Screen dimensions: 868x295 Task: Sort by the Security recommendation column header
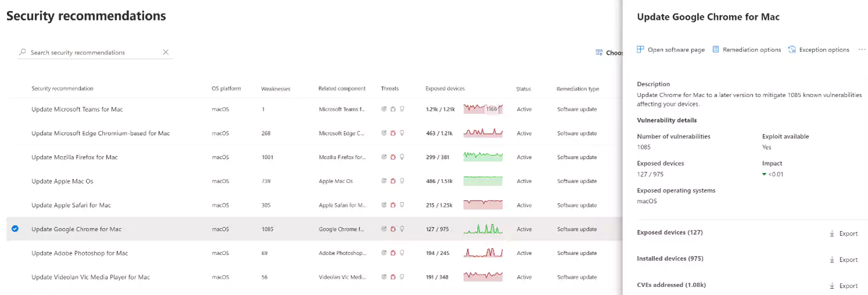coord(62,89)
